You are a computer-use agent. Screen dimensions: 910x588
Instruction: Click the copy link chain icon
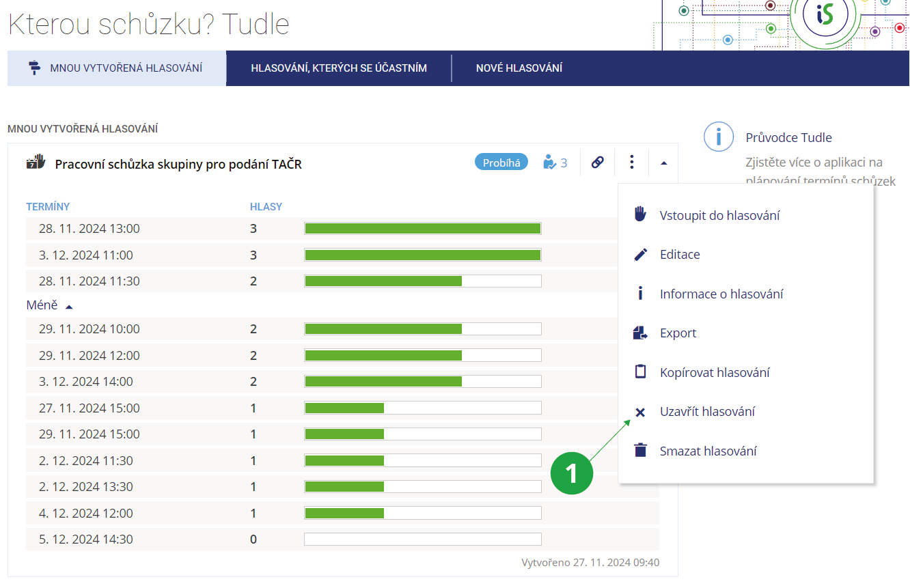pos(597,163)
